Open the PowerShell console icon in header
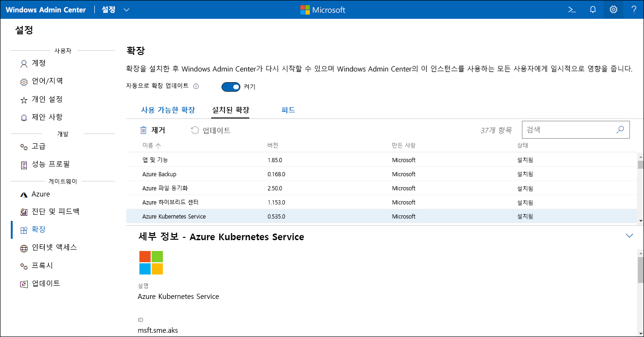The width and height of the screenshot is (644, 337). tap(572, 9)
